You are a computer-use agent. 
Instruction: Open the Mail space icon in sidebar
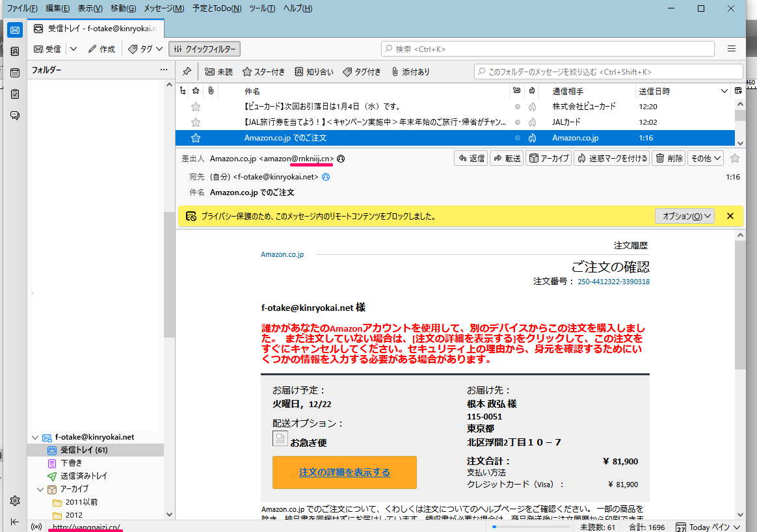point(15,31)
